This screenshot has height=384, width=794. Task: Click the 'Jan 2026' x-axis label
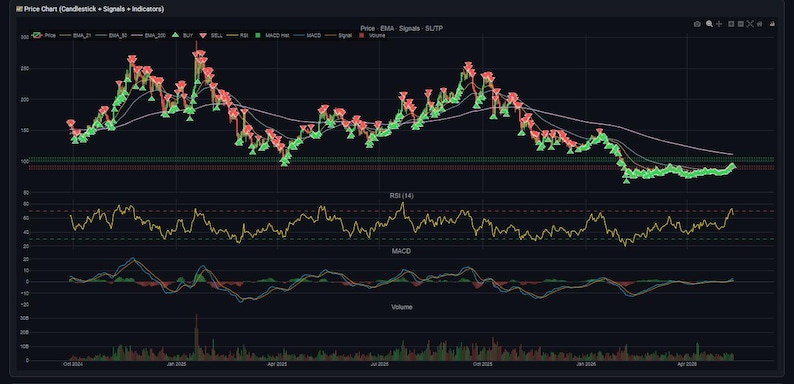pos(586,364)
